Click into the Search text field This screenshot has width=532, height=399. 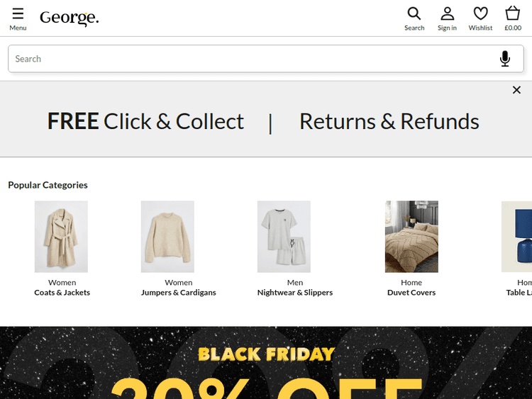coord(248,59)
